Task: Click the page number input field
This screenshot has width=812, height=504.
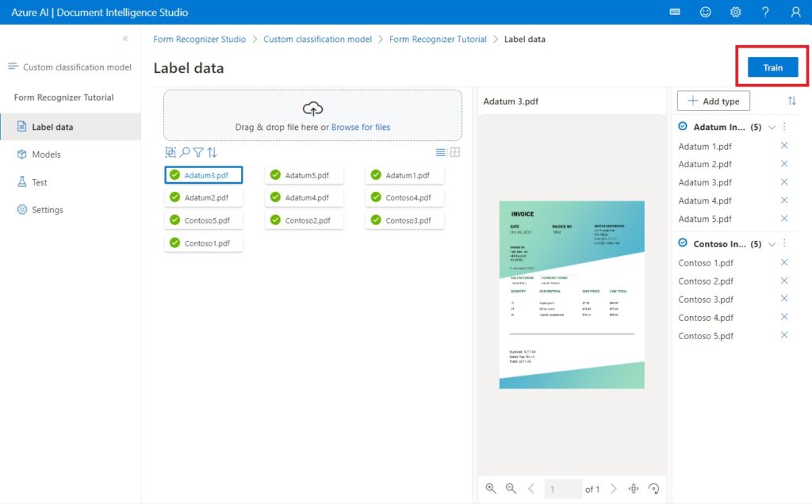Action: click(x=562, y=489)
